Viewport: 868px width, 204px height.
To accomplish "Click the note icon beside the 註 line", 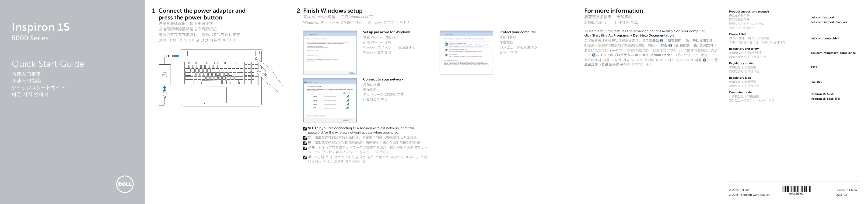I will (305, 143).
